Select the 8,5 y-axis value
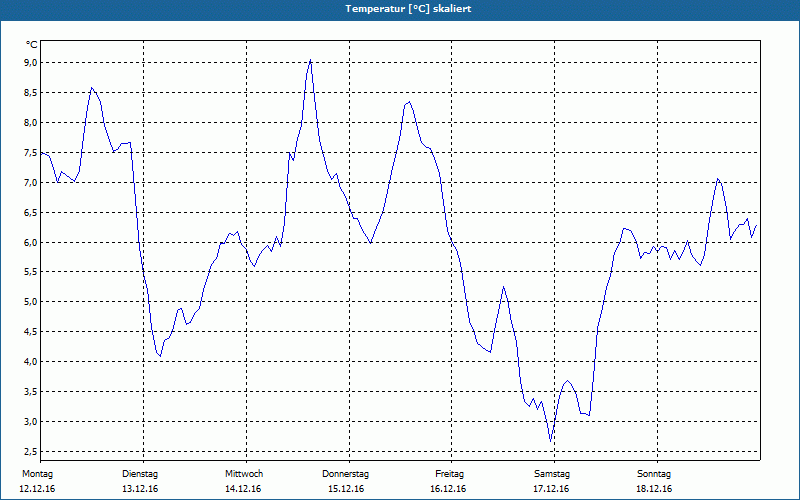800x500 pixels. point(31,92)
